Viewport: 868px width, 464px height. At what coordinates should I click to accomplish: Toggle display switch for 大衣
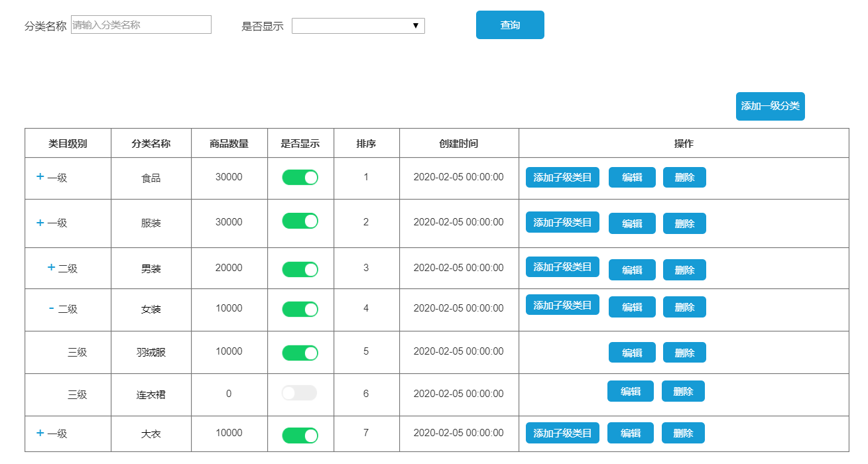pos(300,435)
